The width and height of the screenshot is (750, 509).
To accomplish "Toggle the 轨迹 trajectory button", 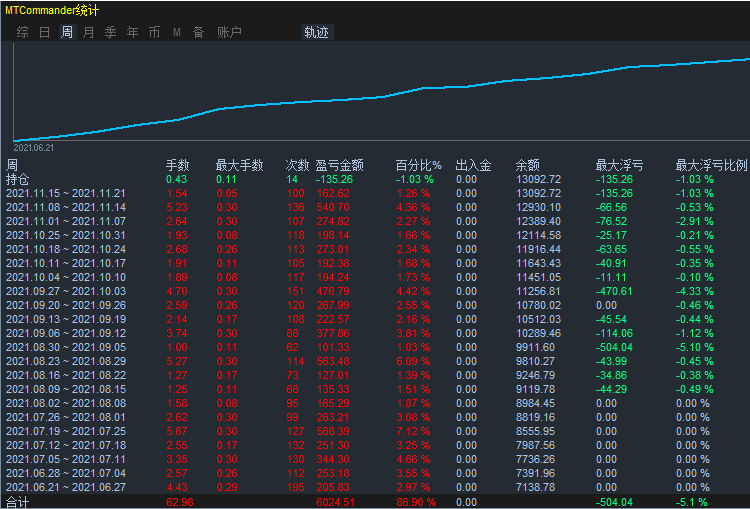I will (x=317, y=32).
